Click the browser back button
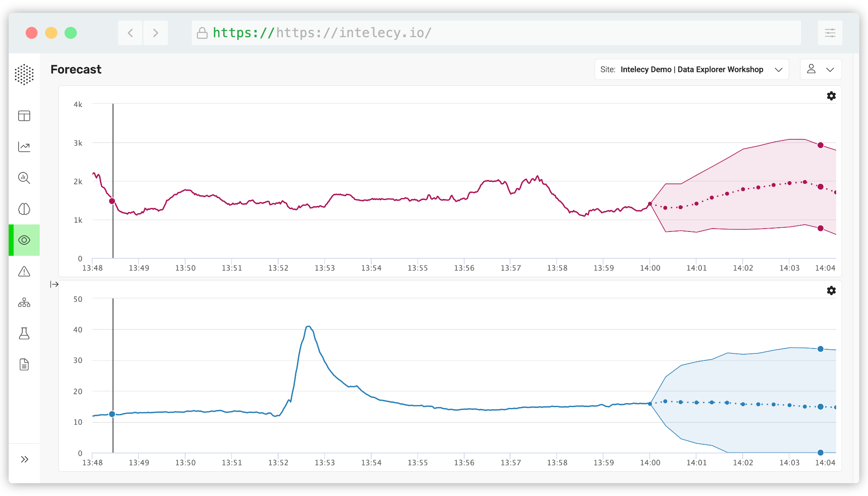The width and height of the screenshot is (868, 496). pos(130,33)
